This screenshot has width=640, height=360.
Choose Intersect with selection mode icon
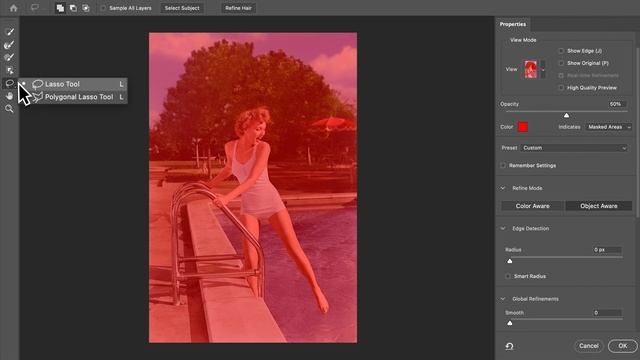pos(86,8)
